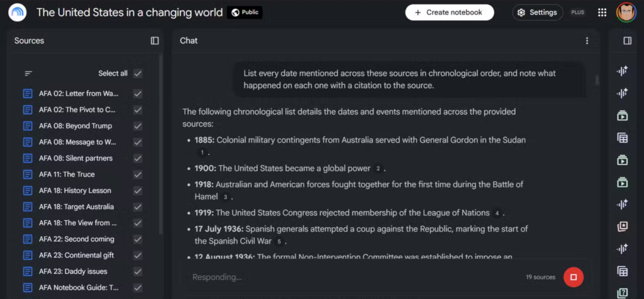This screenshot has height=299, width=644.
Task: Uncheck the AFA 08: Beyond Trump source
Action: (138, 126)
